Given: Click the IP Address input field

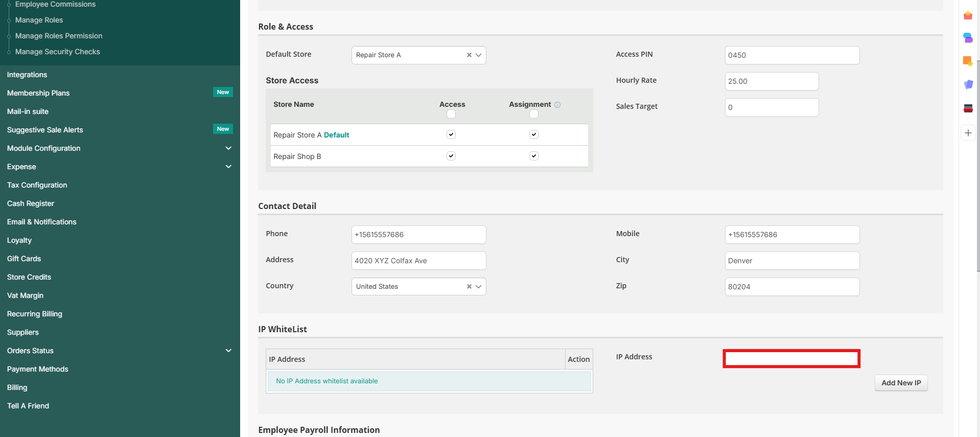Looking at the screenshot, I should [791, 359].
